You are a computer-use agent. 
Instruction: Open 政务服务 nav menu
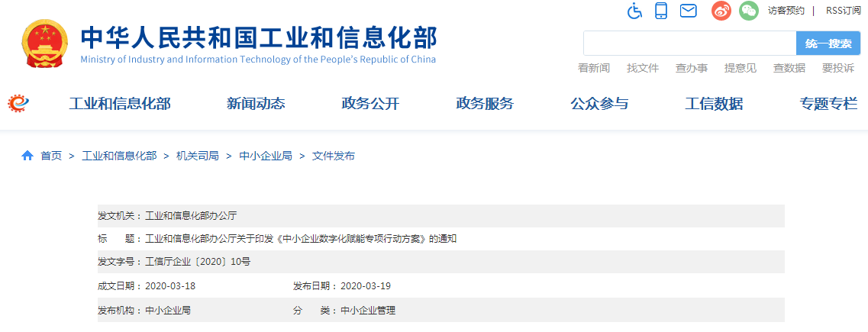(x=485, y=104)
